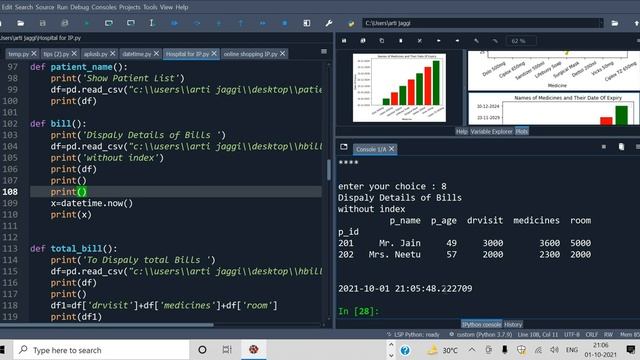The width and height of the screenshot is (640, 360).
Task: Open Preferences with the wrench icon
Action: click(329, 23)
